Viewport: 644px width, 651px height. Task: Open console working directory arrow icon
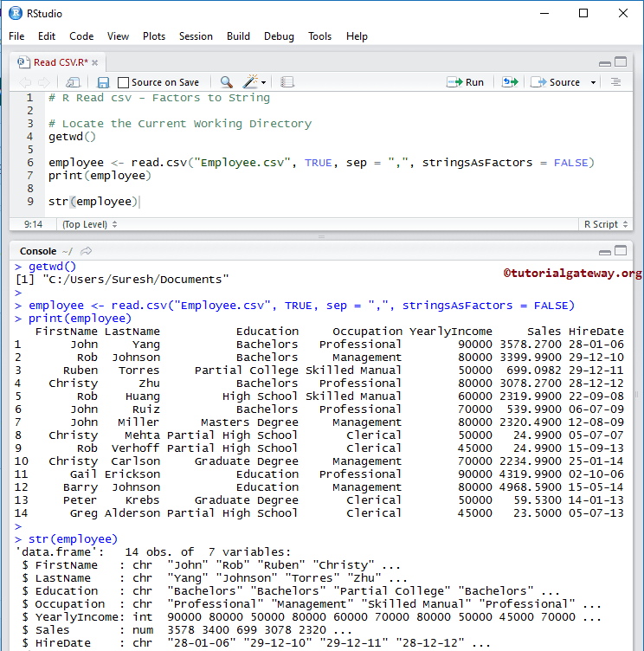[86, 251]
